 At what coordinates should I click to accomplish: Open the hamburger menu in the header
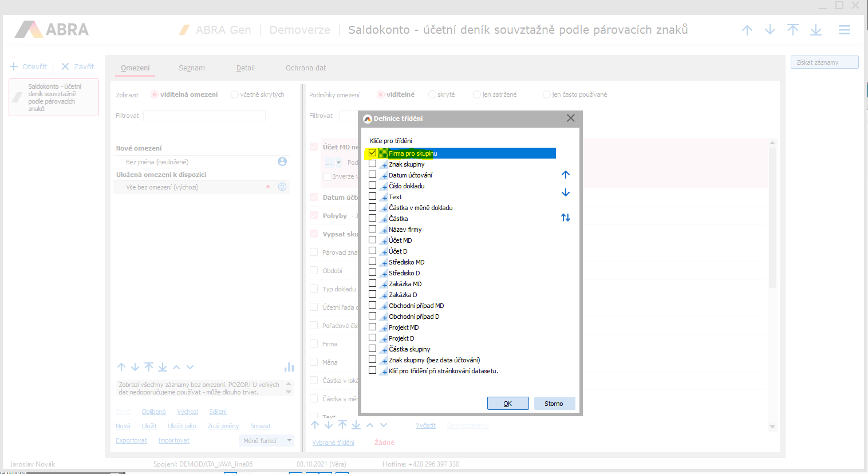(844, 30)
